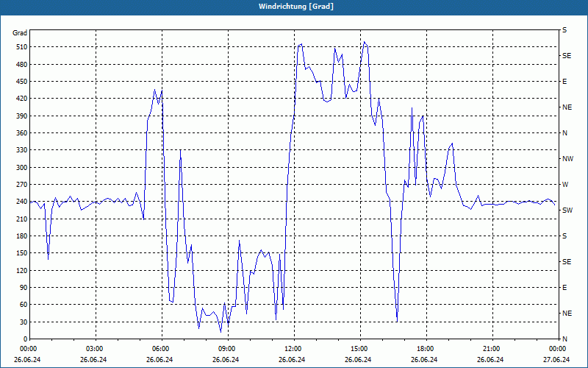Viewport: 588px width, 368px height.
Task: Click the topmost S compass label above SE
Action: coord(564,30)
